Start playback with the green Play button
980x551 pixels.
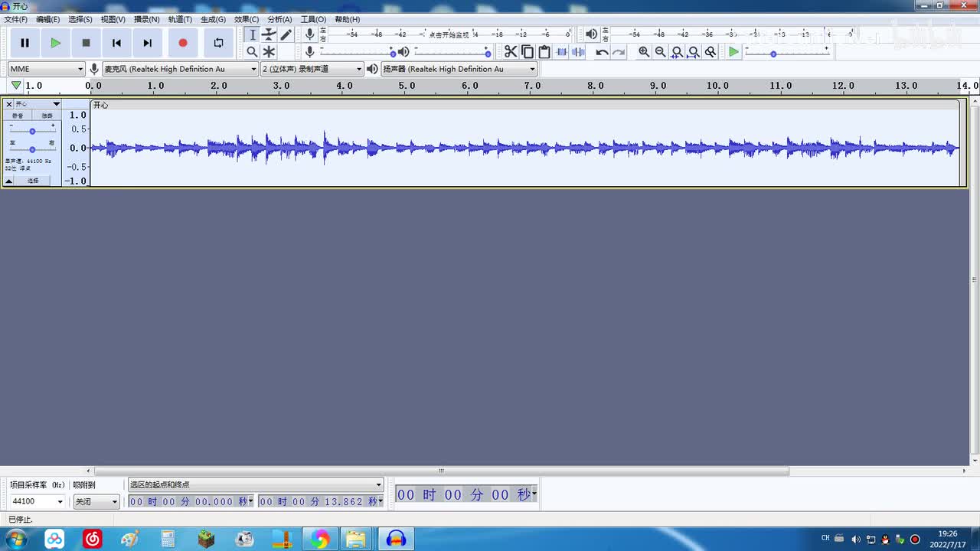(x=55, y=43)
